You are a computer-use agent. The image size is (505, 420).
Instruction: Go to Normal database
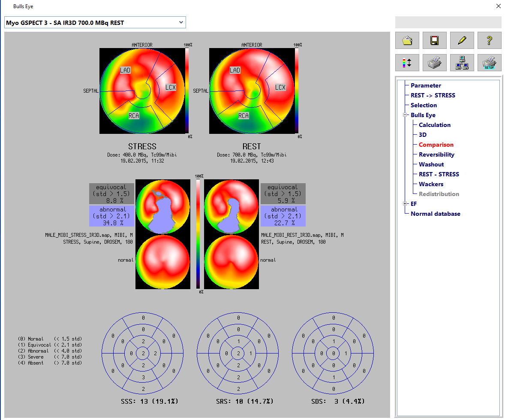tap(435, 214)
